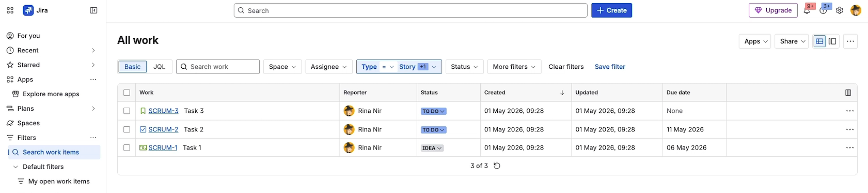Select Search work items in sidebar
The width and height of the screenshot is (868, 193).
54,152
